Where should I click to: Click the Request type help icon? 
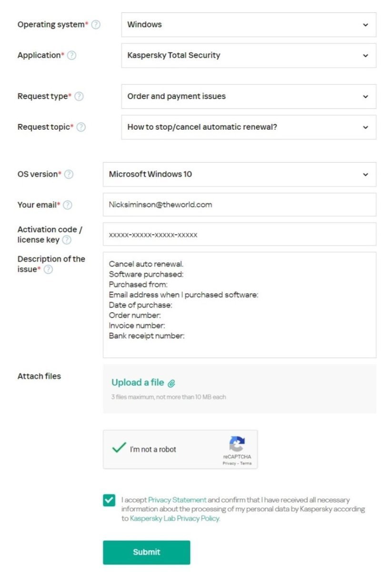click(x=79, y=96)
